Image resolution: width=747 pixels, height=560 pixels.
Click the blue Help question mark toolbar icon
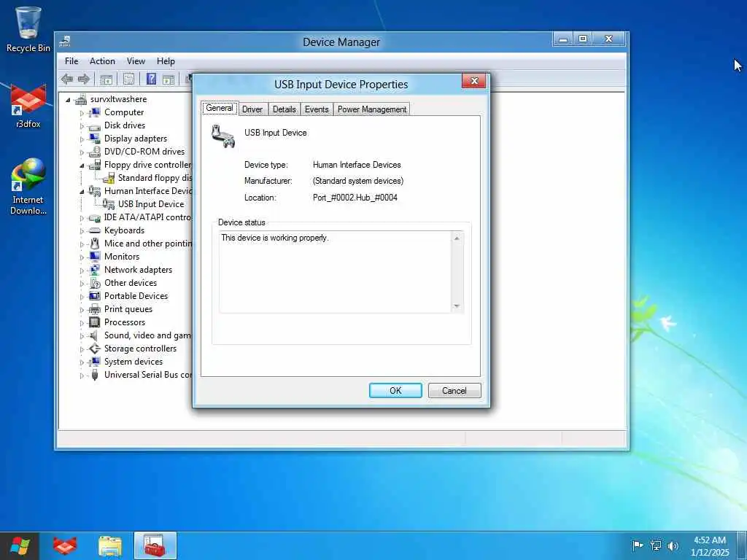pyautogui.click(x=151, y=79)
